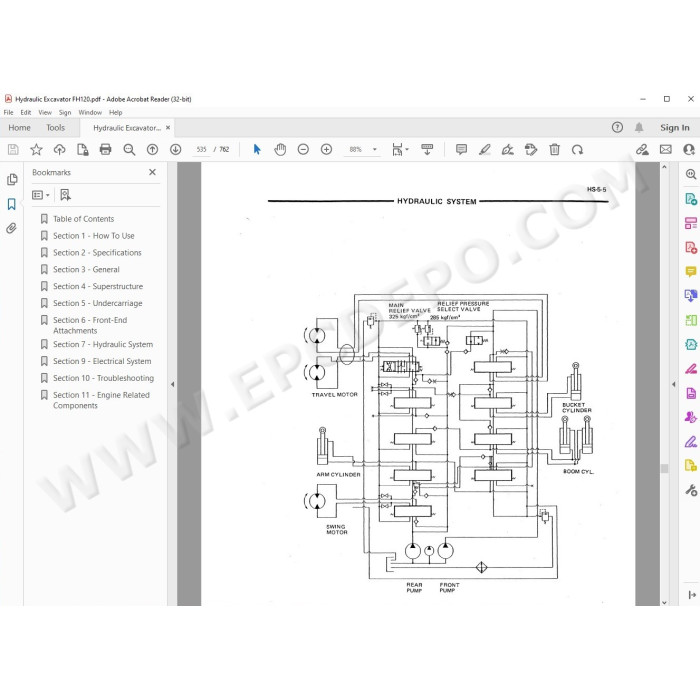Viewport: 700px width, 700px height.
Task: Open the View menu
Action: click(x=45, y=112)
